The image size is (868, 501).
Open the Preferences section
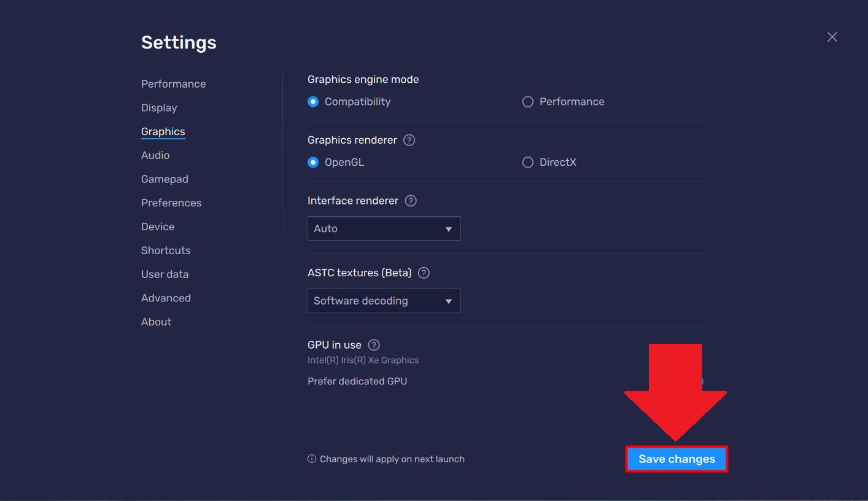pyautogui.click(x=171, y=203)
